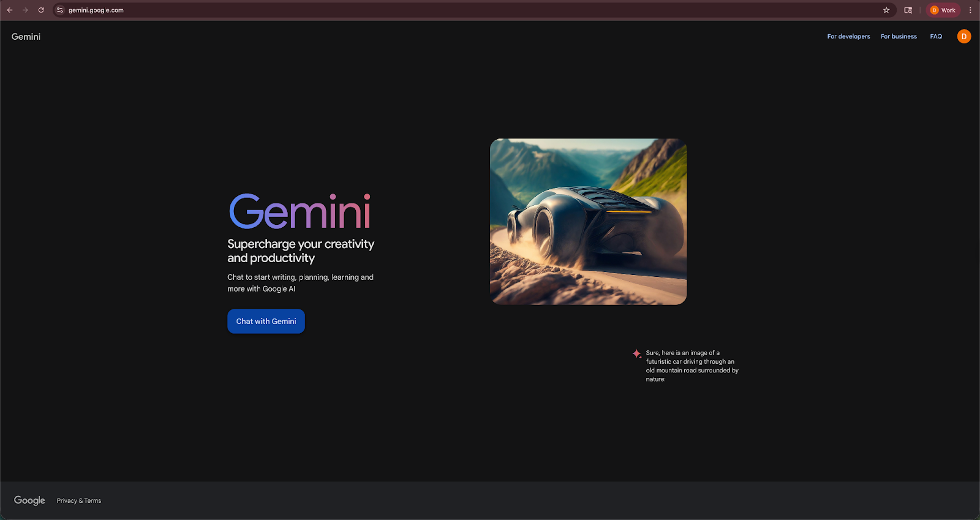980x520 pixels.
Task: Open the FAQ link
Action: (x=936, y=37)
